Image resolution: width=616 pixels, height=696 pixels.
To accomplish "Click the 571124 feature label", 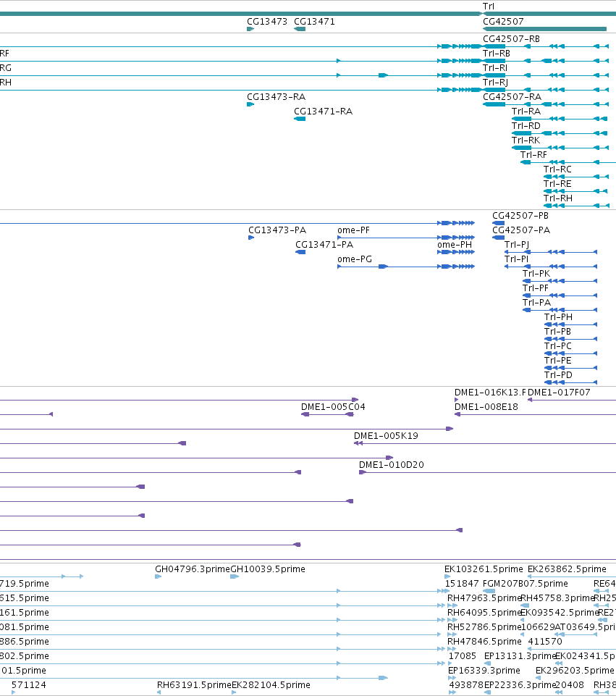I will click(x=29, y=685).
